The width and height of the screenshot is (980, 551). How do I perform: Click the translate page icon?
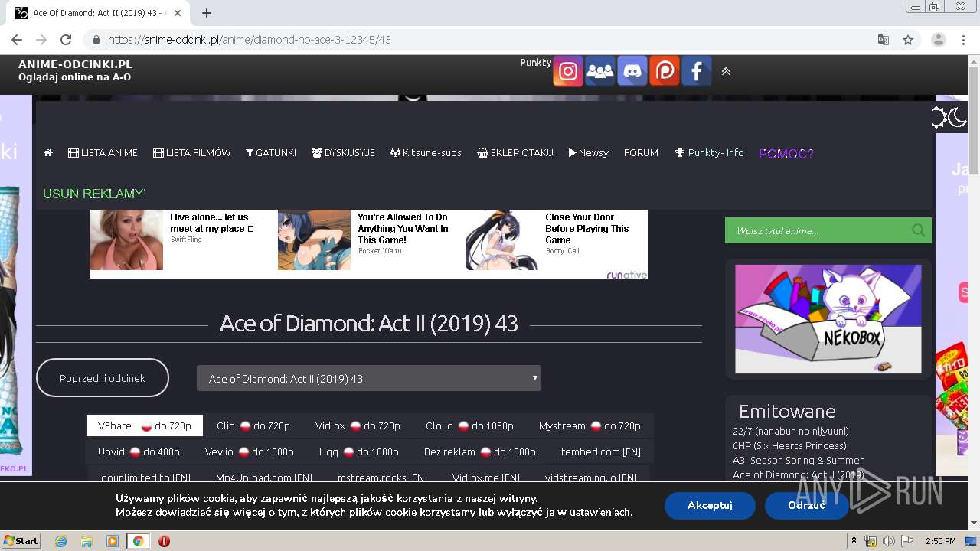tap(884, 40)
